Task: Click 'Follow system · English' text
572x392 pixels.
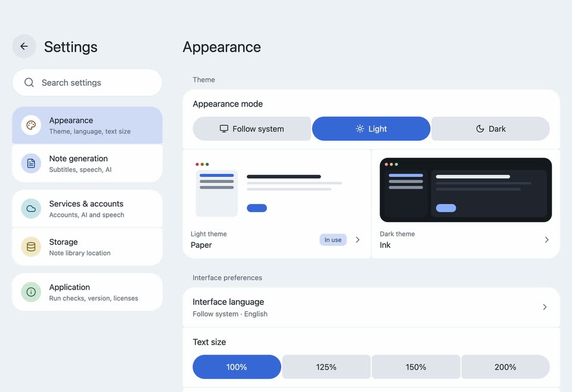Action: tap(230, 314)
